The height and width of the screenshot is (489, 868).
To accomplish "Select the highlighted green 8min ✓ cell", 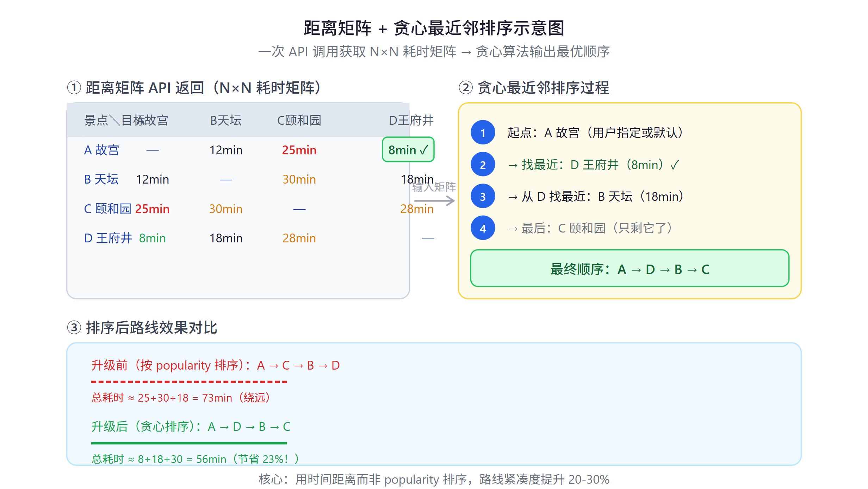I will 408,150.
